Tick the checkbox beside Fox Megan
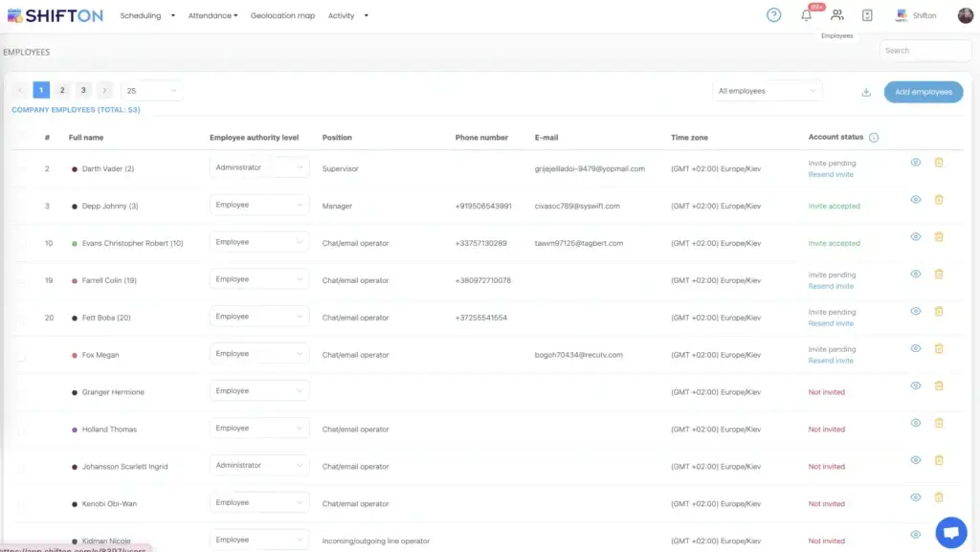 (x=21, y=357)
